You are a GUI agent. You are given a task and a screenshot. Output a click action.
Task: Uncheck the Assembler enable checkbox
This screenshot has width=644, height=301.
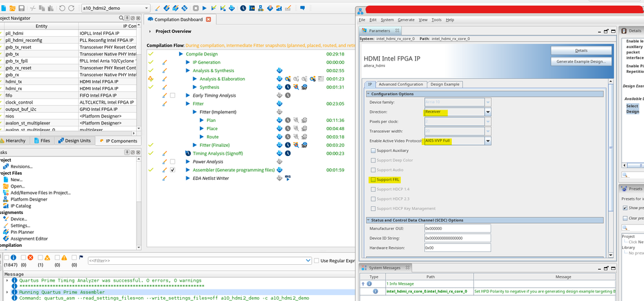pos(173,170)
